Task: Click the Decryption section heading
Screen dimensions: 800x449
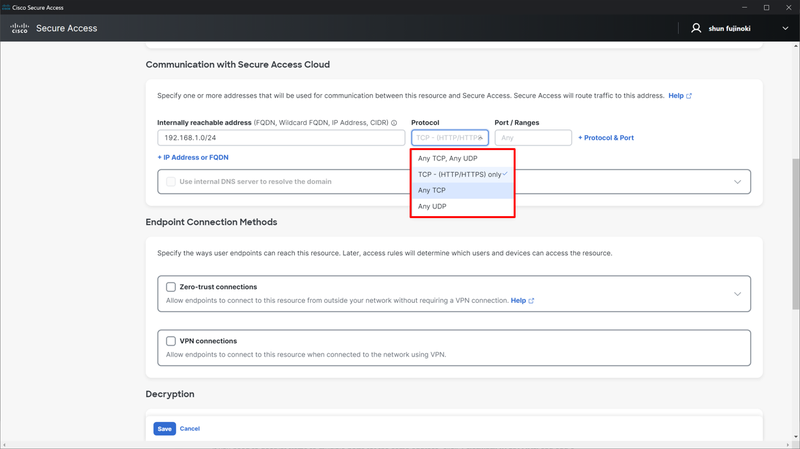Action: [x=170, y=394]
